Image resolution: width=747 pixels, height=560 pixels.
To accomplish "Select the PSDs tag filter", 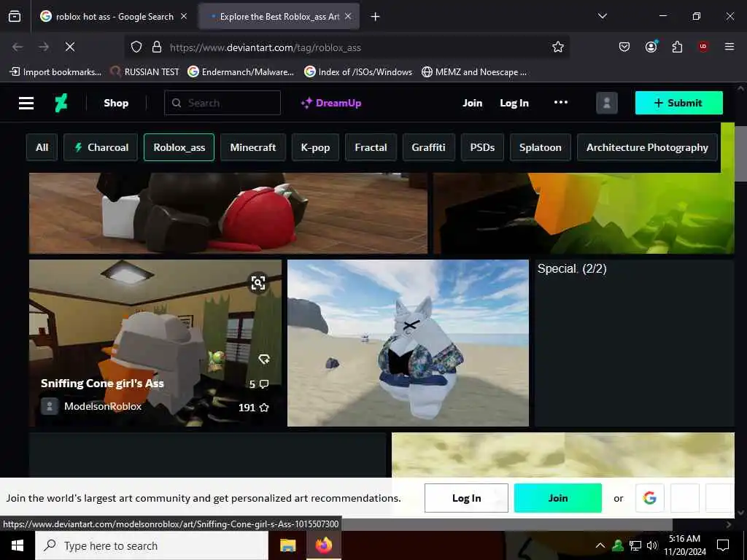I will point(482,147).
